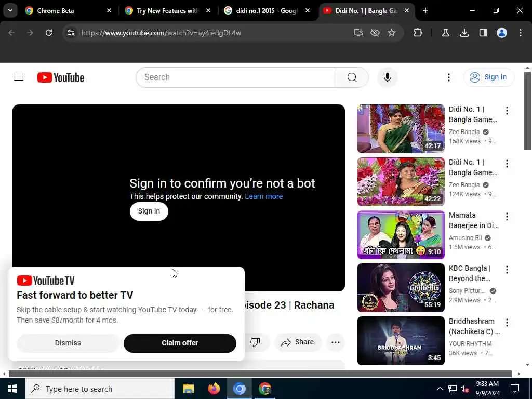The image size is (532, 399).
Task: Click Learn more link in player
Action: pyautogui.click(x=263, y=196)
